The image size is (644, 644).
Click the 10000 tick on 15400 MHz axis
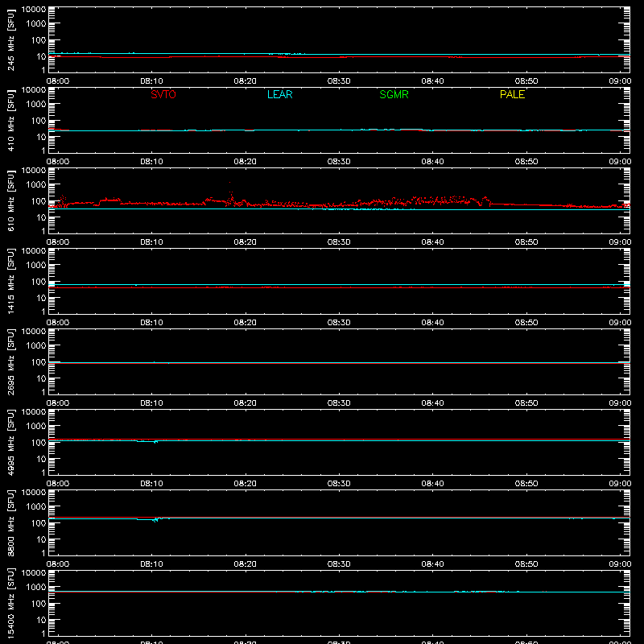pyautogui.click(x=34, y=573)
